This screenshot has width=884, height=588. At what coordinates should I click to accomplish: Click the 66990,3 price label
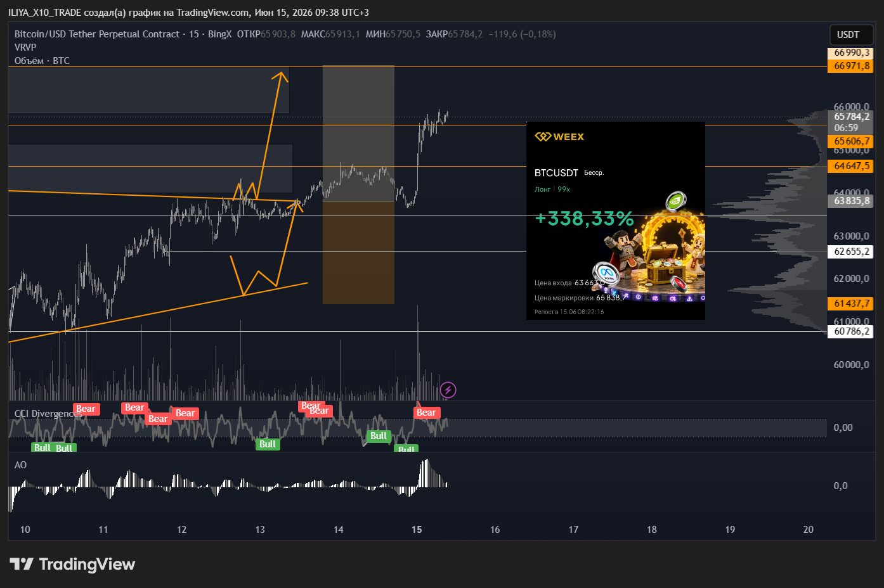(850, 53)
